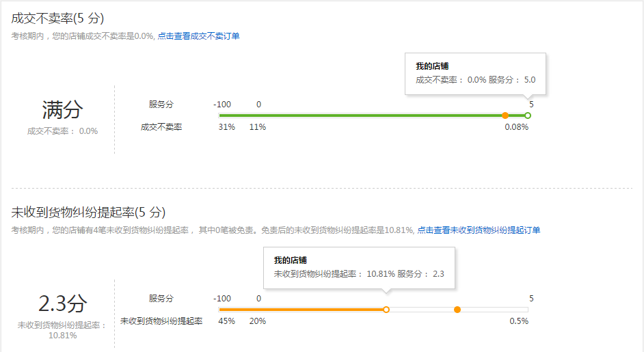644x352 pixels.
Task: Click the 成交不卖率(5 分) heading
Action: pyautogui.click(x=58, y=18)
